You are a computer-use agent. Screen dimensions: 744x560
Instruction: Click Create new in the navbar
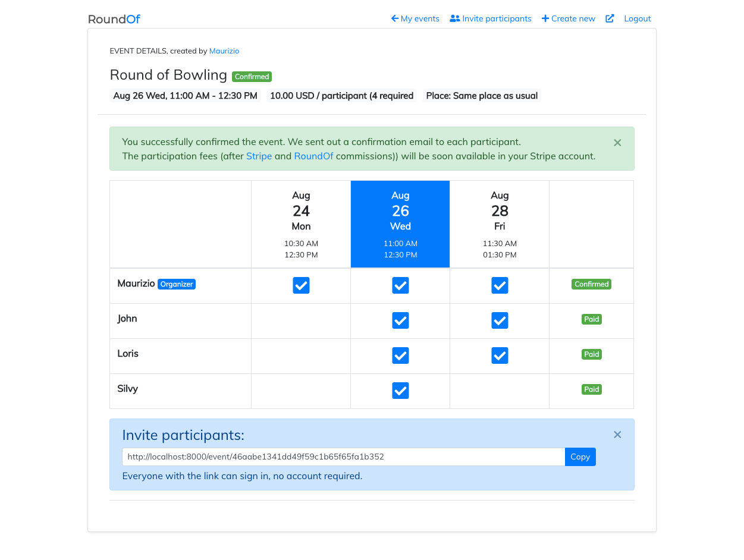point(569,18)
